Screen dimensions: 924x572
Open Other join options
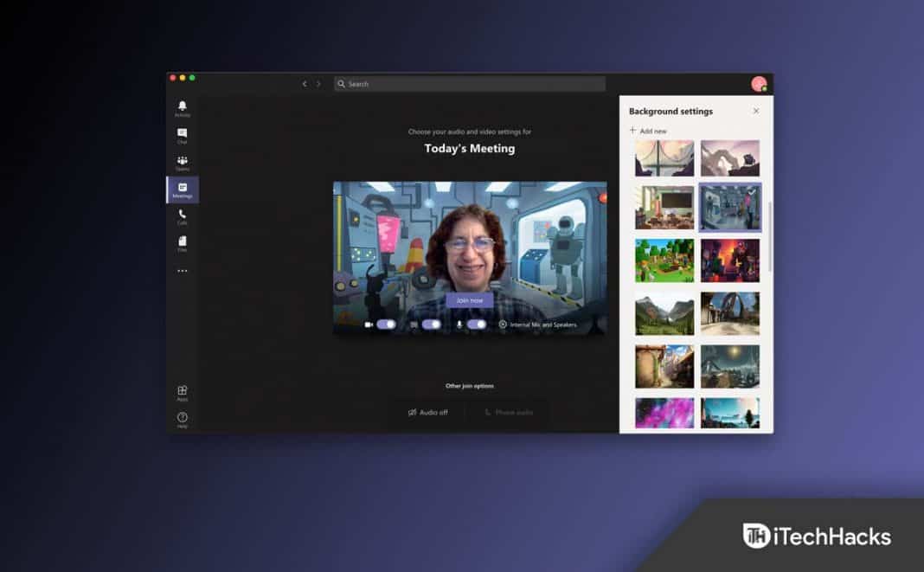[468, 385]
